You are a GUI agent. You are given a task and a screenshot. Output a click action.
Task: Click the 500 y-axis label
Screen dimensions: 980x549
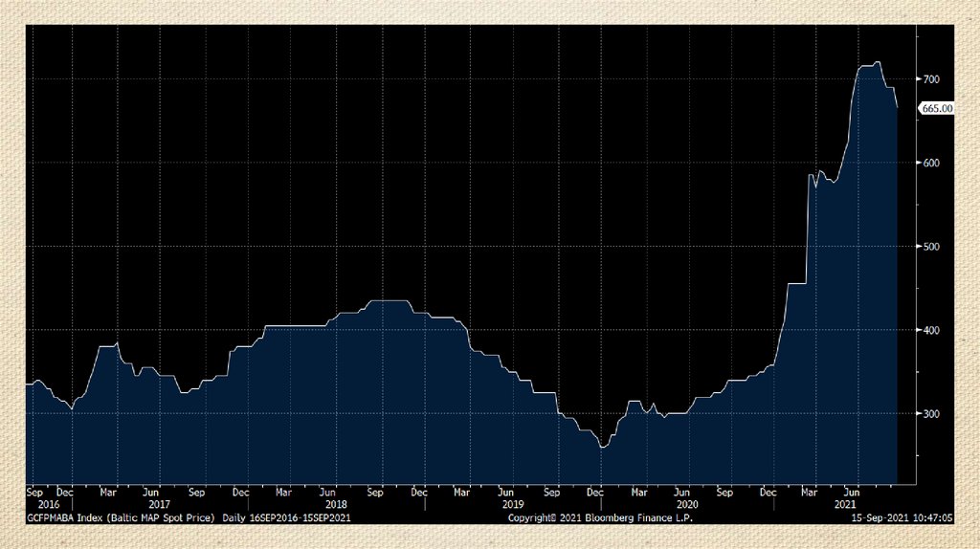click(931, 247)
